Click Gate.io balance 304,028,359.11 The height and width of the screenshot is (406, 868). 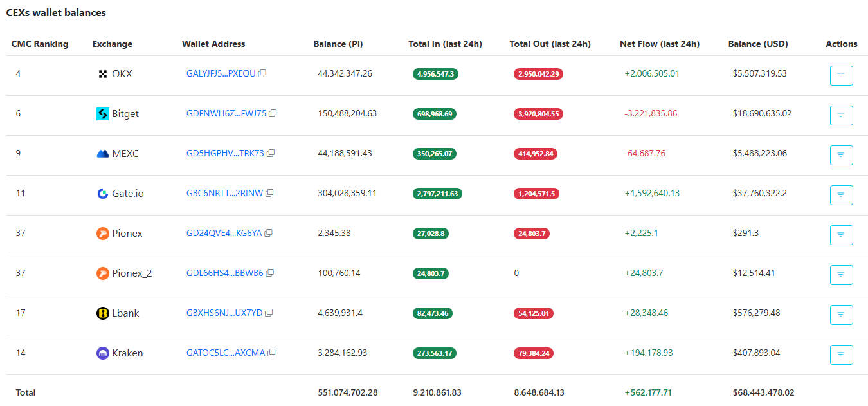click(x=347, y=193)
